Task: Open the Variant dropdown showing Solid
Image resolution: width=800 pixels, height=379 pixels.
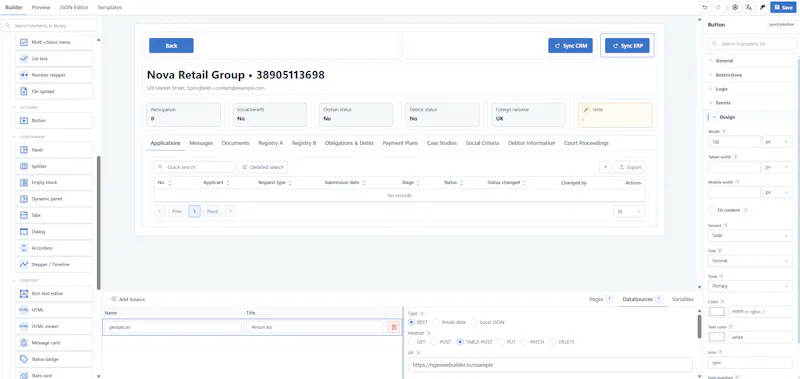Action: coord(750,236)
